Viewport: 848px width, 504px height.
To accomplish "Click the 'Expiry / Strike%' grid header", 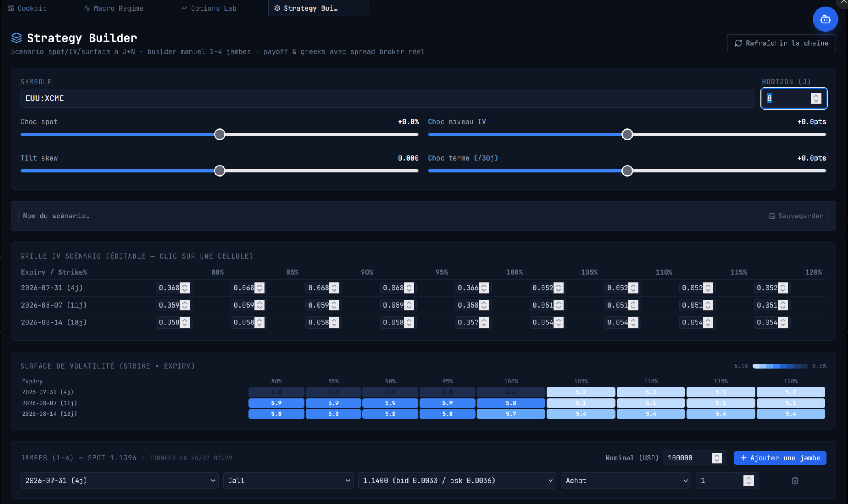I will [54, 272].
